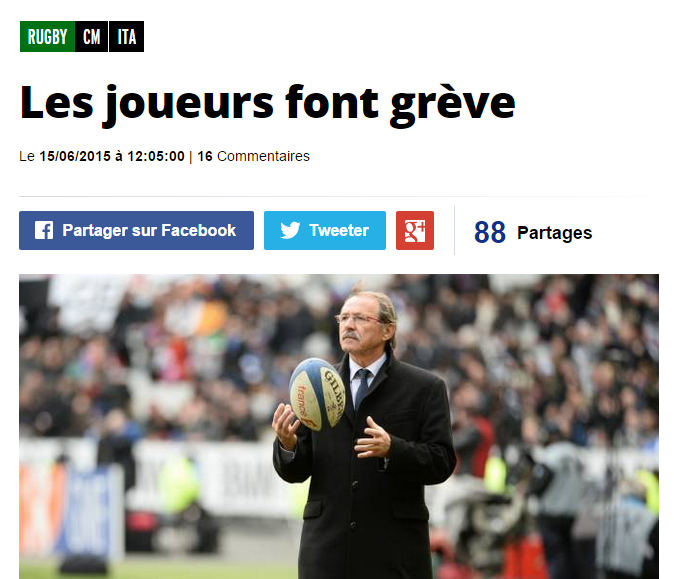Select the ITA tag

(127, 37)
